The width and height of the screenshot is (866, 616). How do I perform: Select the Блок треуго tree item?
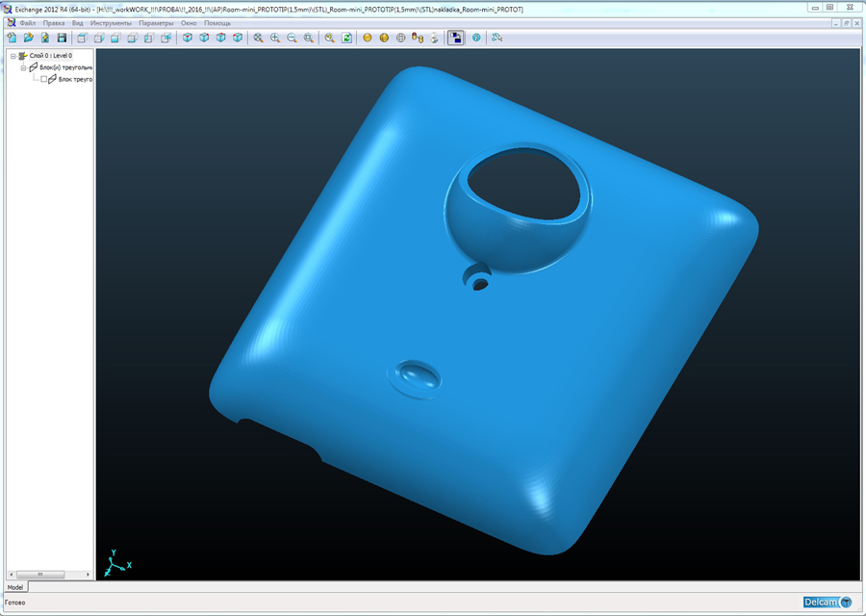click(x=75, y=80)
